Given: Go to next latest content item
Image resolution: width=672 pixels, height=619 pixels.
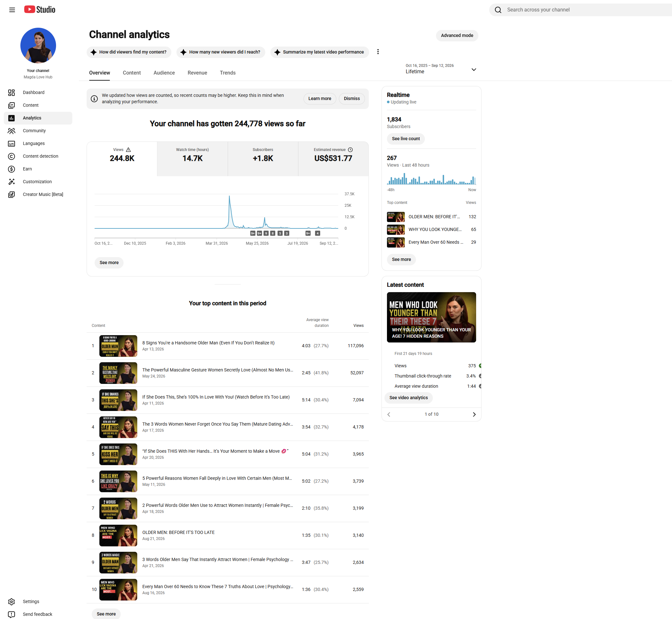Looking at the screenshot, I should click(474, 414).
